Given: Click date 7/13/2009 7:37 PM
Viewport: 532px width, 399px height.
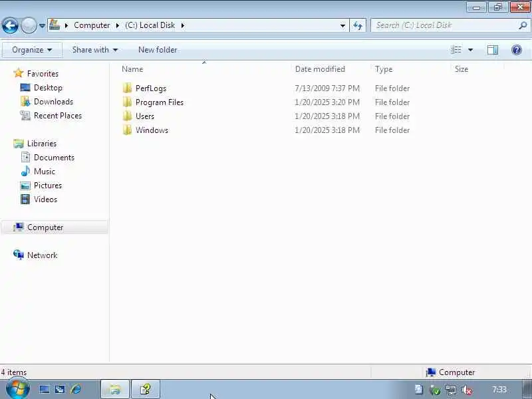Looking at the screenshot, I should click(327, 88).
